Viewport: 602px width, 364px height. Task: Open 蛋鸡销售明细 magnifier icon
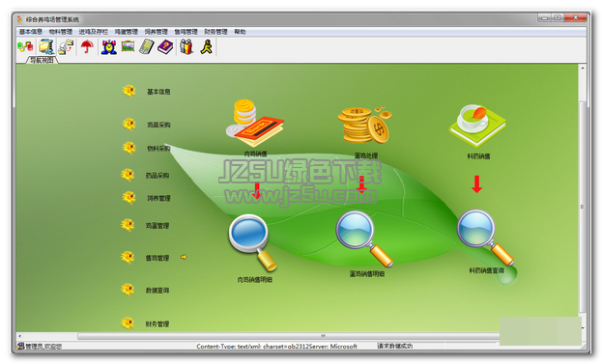pyautogui.click(x=363, y=238)
